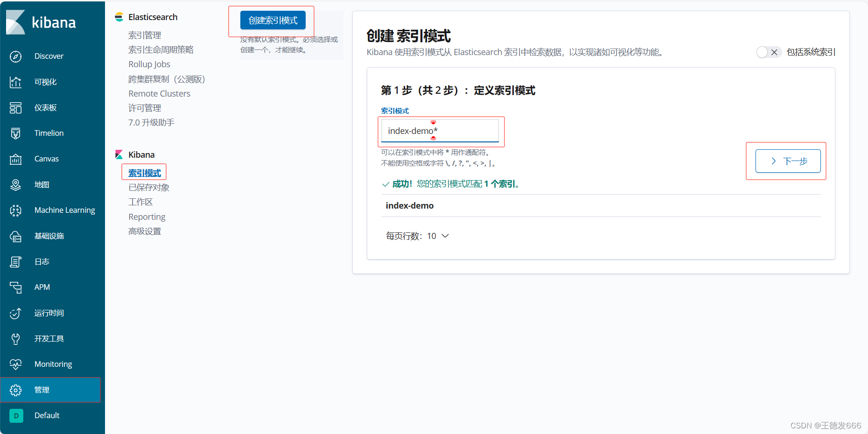Screen dimensions: 868x434
Task: Click the 第 1 步 step heading
Action: [458, 90]
